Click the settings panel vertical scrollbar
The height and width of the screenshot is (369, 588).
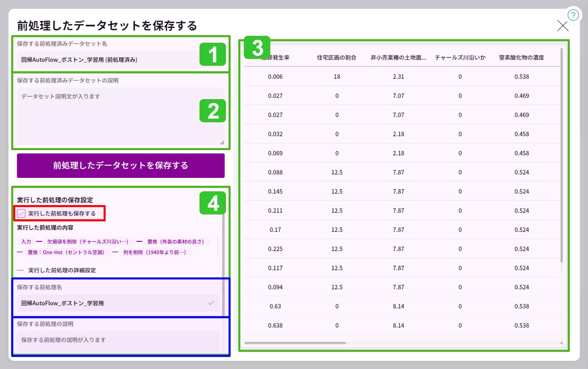point(223,265)
